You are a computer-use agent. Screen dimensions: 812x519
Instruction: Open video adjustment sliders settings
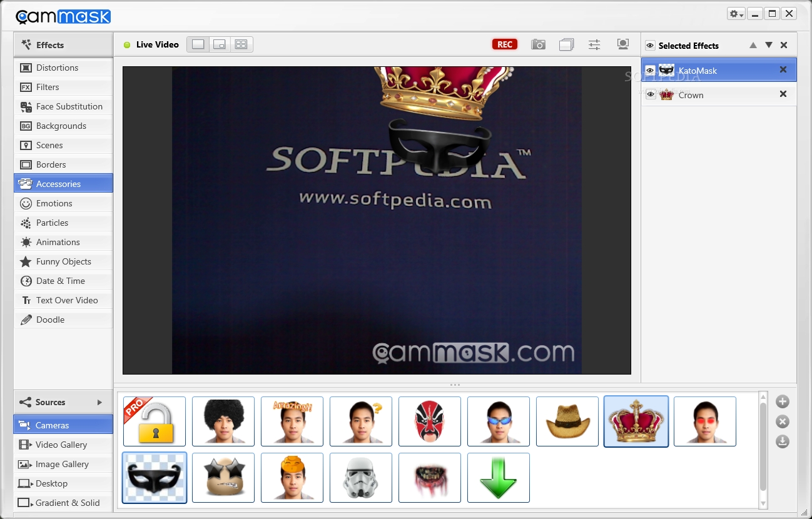coord(594,44)
